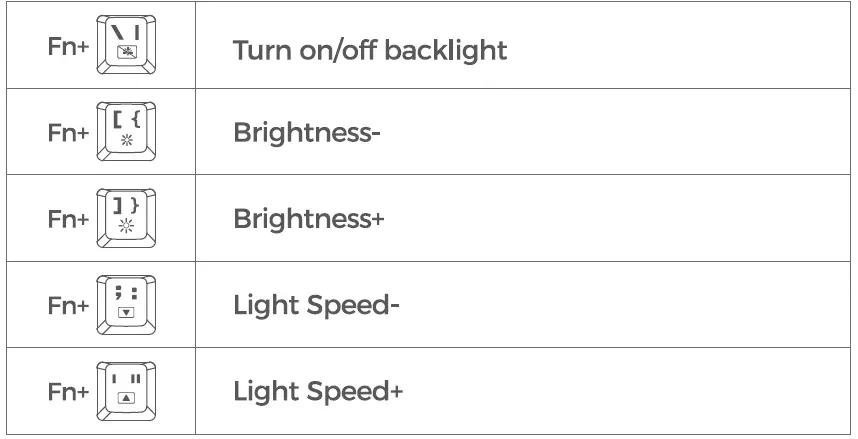This screenshot has height=439, width=858.
Task: Click the down arrow symbol on the semicolon key
Action: click(x=126, y=313)
